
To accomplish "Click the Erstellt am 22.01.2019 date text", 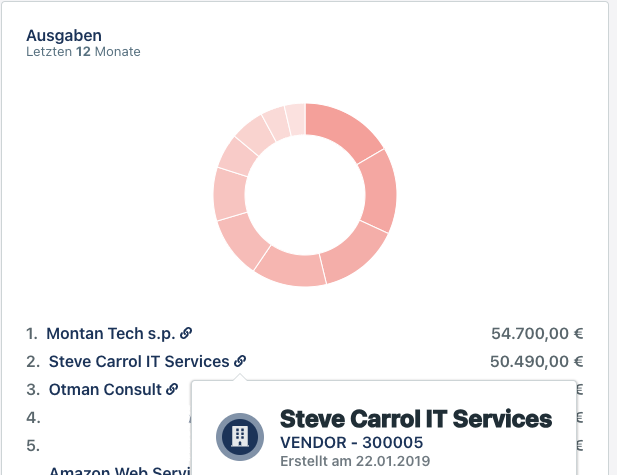I will pos(353,461).
